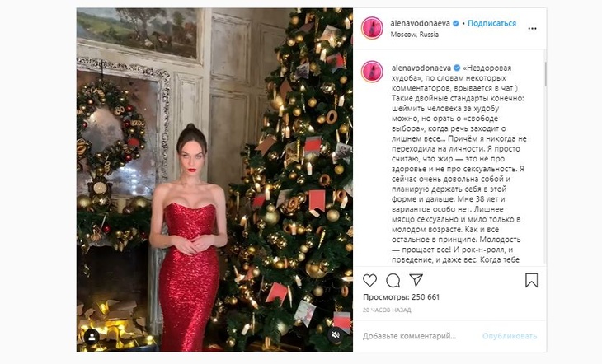
Task: Open the Moscow, Russia location link
Action: pyautogui.click(x=414, y=34)
